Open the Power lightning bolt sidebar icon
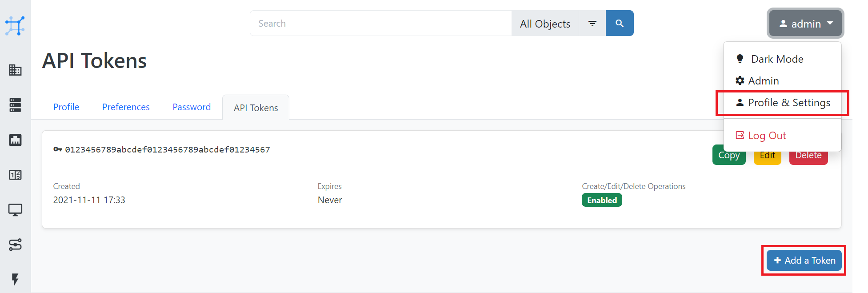868x293 pixels. coord(15,279)
